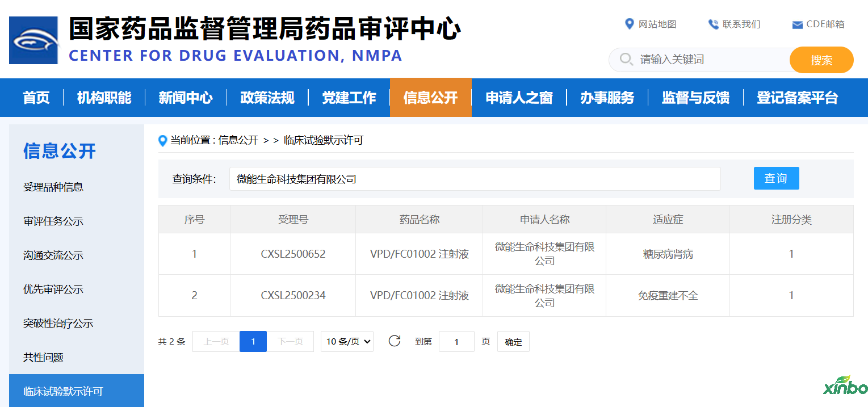This screenshot has height=407, width=868.
Task: Open 受理品种信息 in the sidebar
Action: [x=53, y=187]
